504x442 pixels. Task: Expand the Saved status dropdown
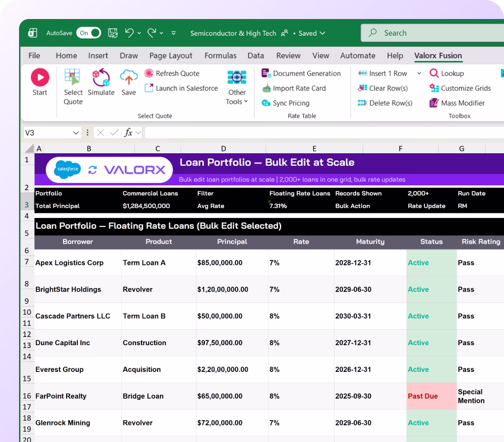click(323, 33)
